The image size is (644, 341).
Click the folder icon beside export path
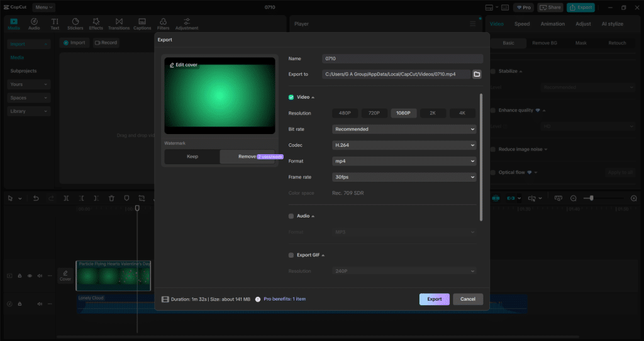pos(477,74)
